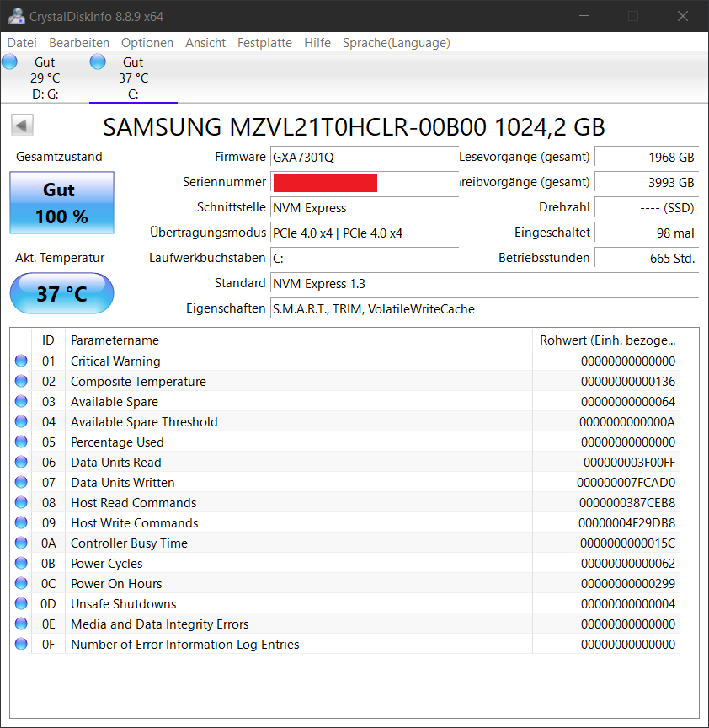Click the blue health indicator above the C: tab
The width and height of the screenshot is (709, 728).
click(x=98, y=61)
